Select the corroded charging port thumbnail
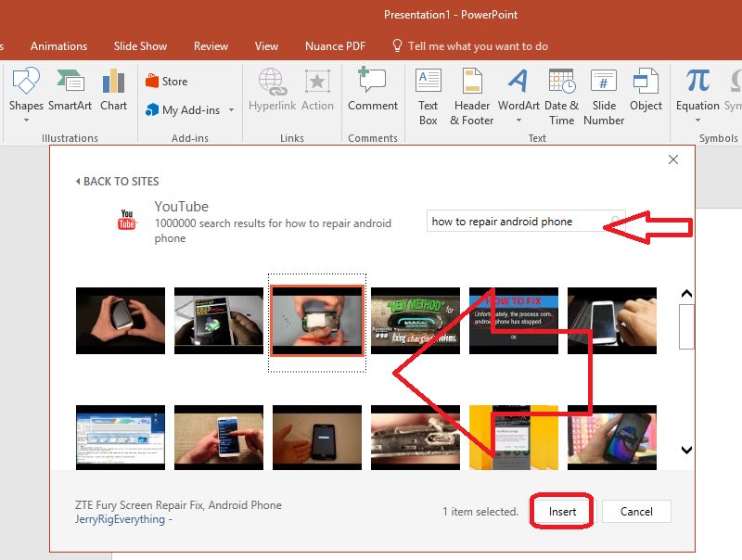 click(416, 438)
